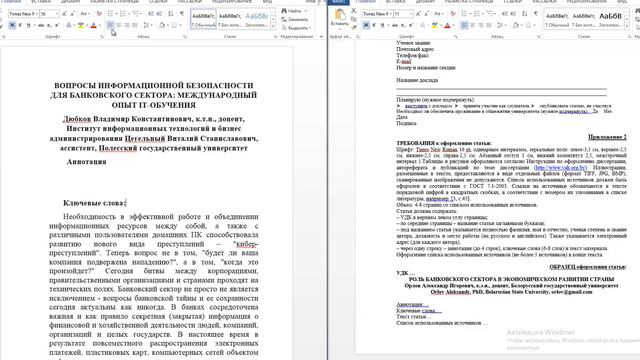
Task: Apply numbered list in left window
Action: (x=123, y=14)
